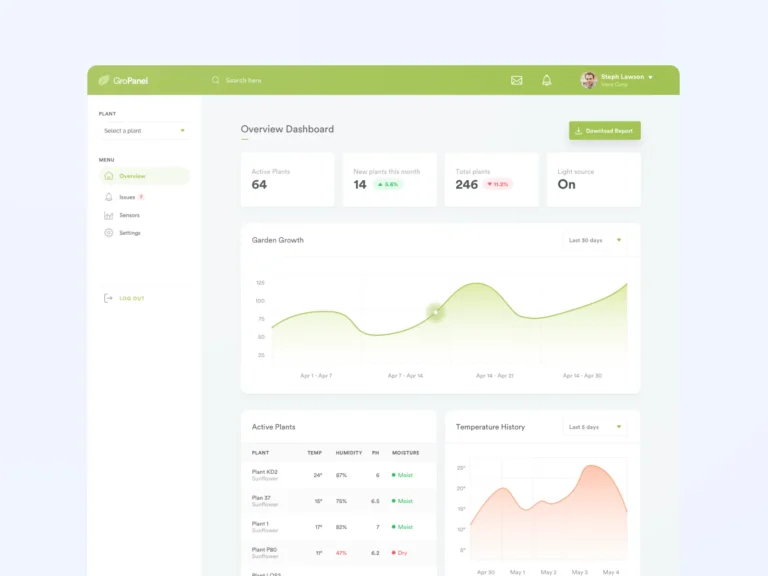The image size is (768, 576).
Task: Click the red 47% humidity value
Action: pyautogui.click(x=341, y=553)
